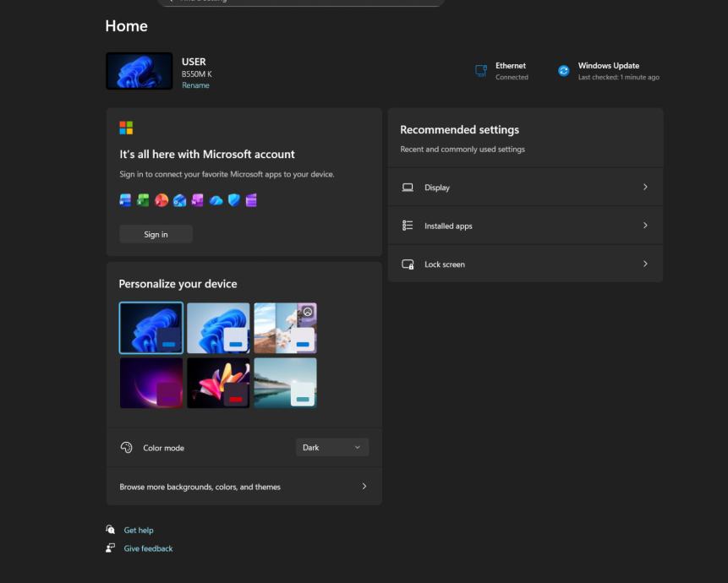
Task: Click the Windows Update sync icon
Action: (564, 71)
